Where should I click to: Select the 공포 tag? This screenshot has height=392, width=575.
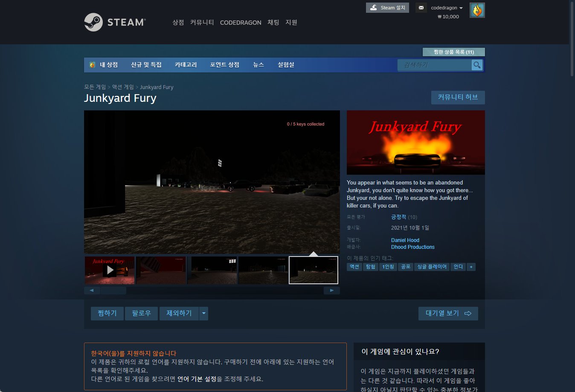(x=406, y=267)
